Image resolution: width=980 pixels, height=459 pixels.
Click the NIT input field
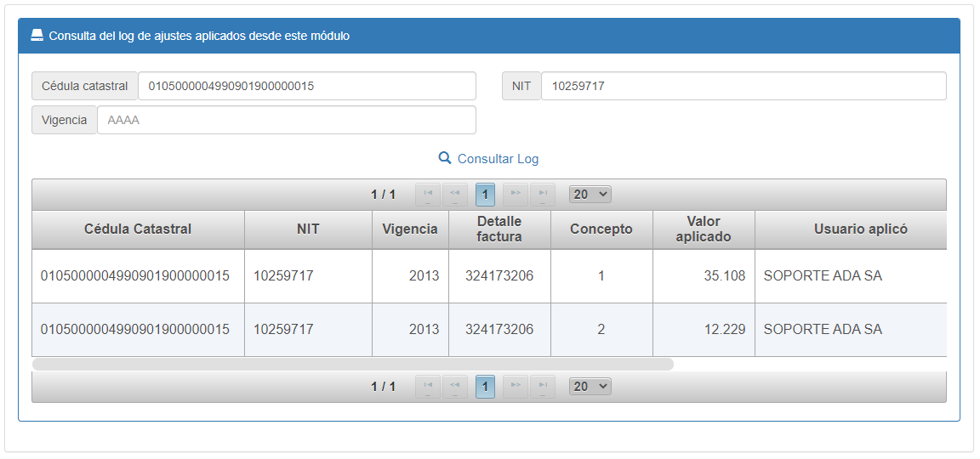pos(743,86)
